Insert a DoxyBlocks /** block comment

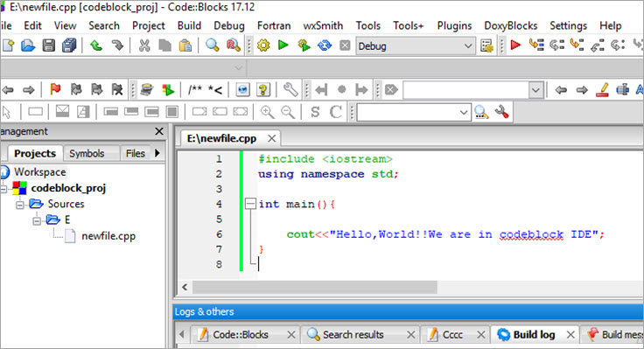coord(194,89)
